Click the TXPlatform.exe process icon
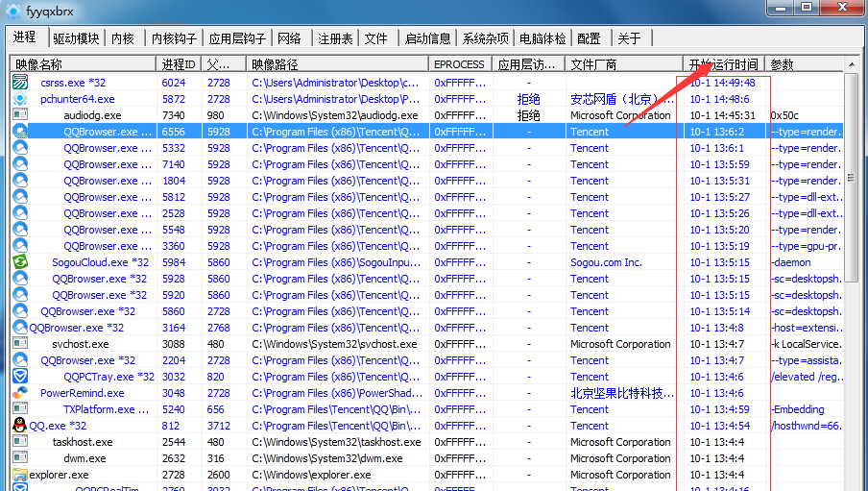The width and height of the screenshot is (868, 491). [x=20, y=409]
